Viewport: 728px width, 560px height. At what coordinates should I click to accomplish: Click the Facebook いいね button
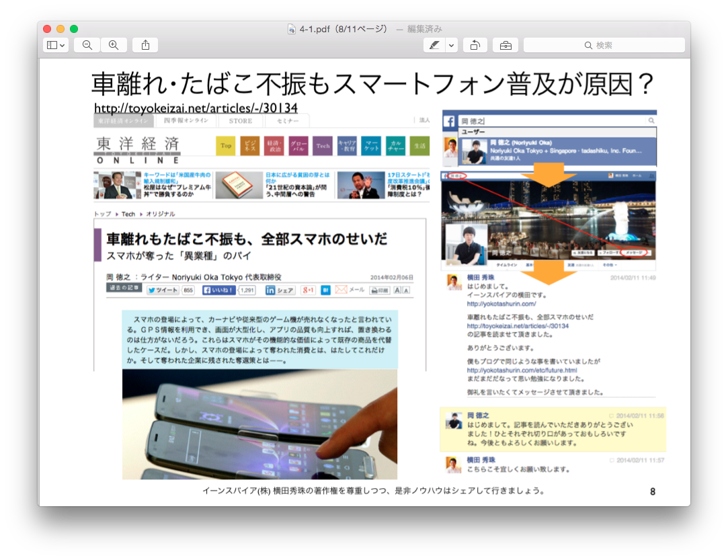(218, 290)
